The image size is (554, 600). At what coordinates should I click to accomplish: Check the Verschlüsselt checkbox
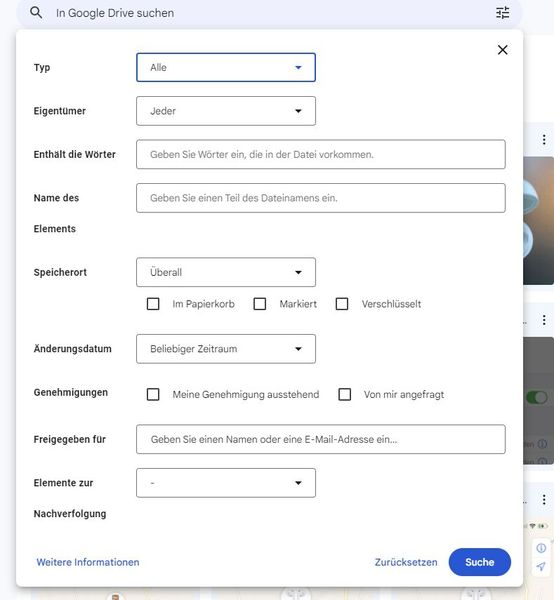tap(342, 304)
